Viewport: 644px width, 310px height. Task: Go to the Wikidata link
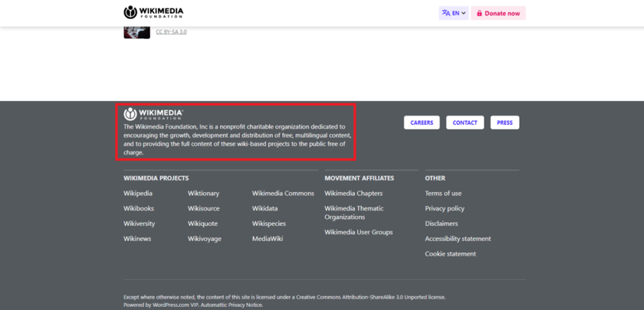(265, 209)
